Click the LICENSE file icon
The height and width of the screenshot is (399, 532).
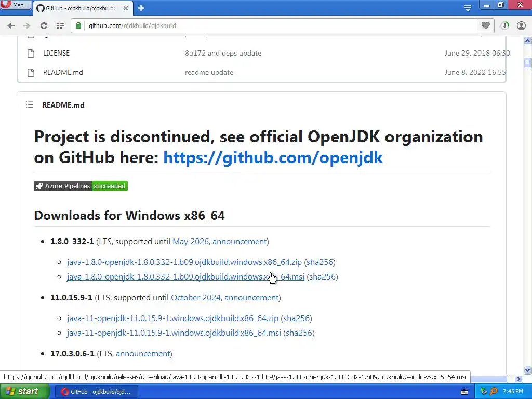tap(31, 54)
